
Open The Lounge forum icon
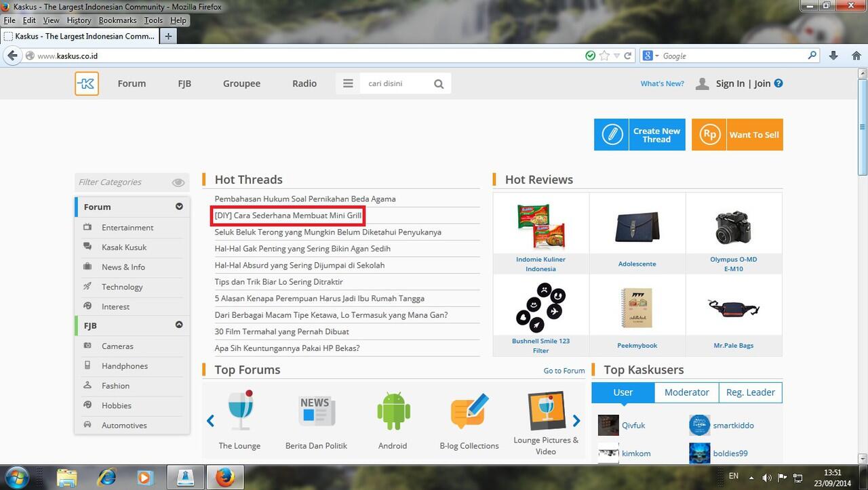pyautogui.click(x=239, y=411)
